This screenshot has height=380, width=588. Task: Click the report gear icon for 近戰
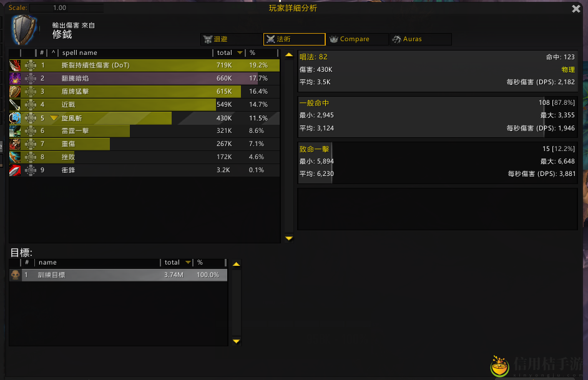[31, 105]
